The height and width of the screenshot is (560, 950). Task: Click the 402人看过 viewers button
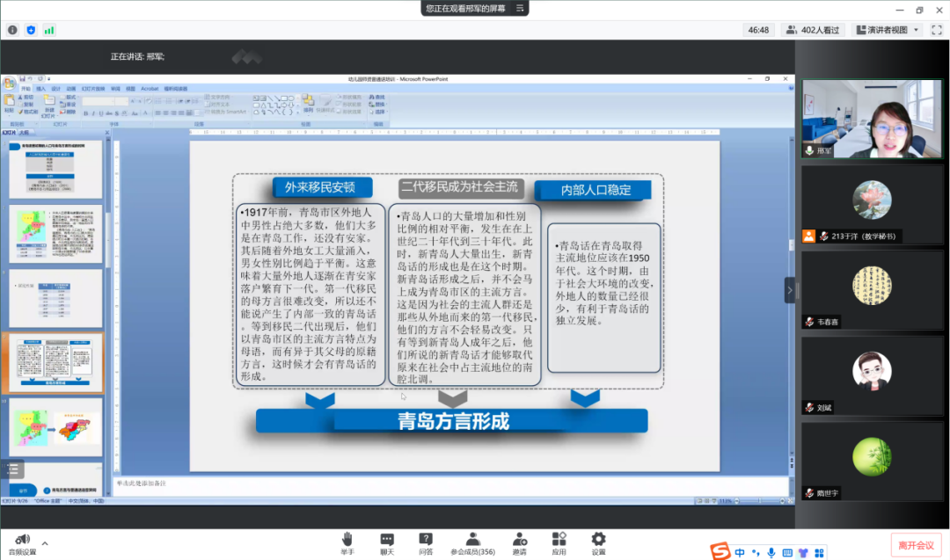click(x=813, y=30)
